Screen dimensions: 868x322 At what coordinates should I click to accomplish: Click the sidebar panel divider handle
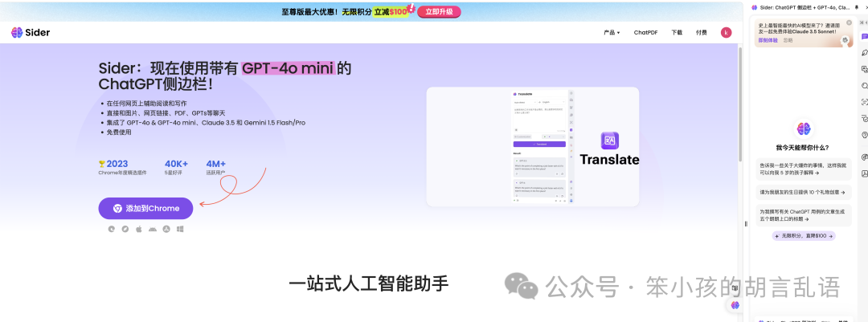[746, 224]
